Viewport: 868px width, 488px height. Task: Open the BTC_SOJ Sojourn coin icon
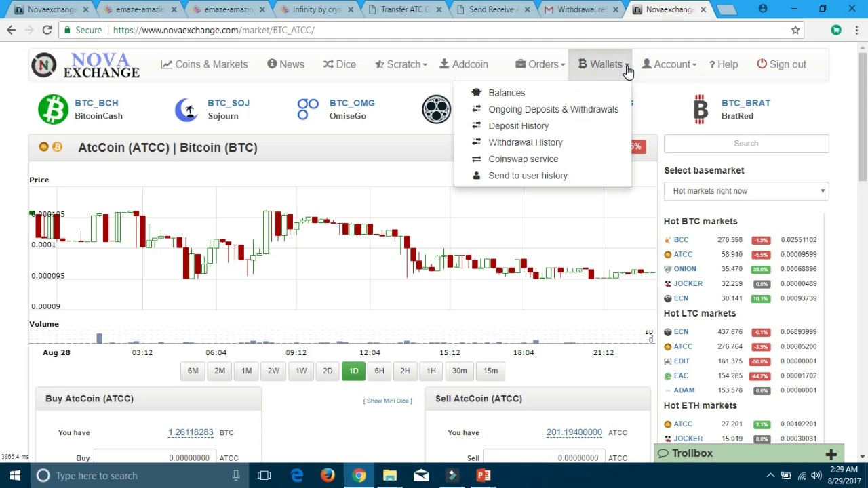(x=186, y=109)
